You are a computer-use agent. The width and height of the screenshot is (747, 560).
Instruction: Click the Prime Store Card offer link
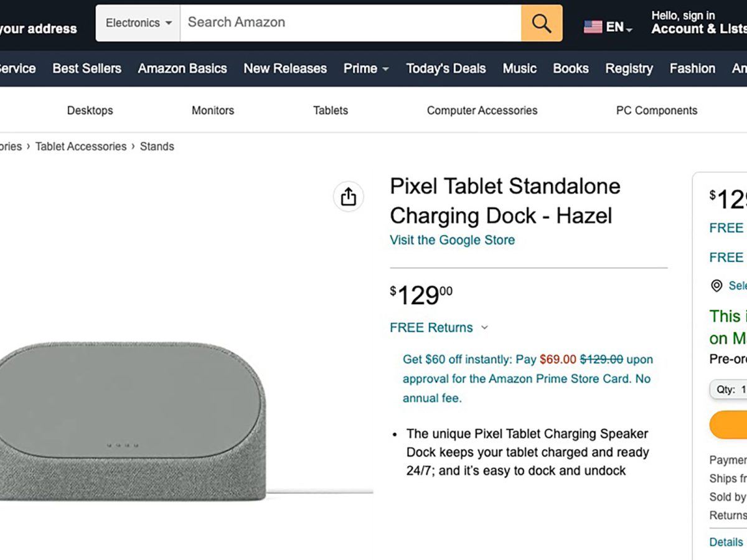[x=526, y=378]
